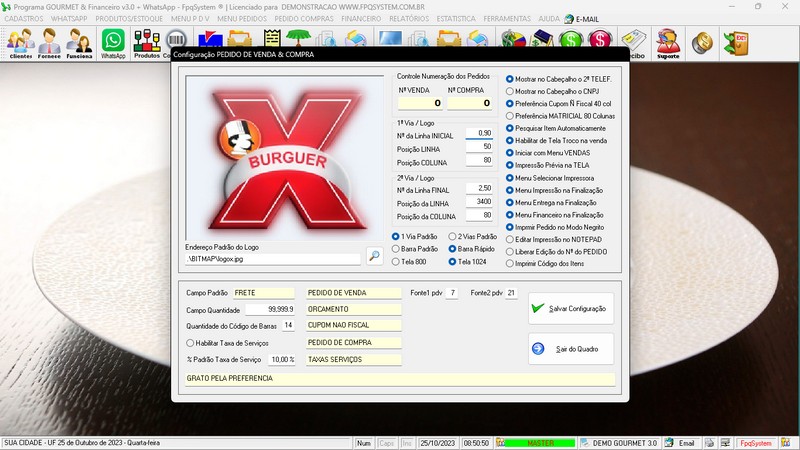
Task: Click the network computer status icon
Action: click(x=725, y=443)
